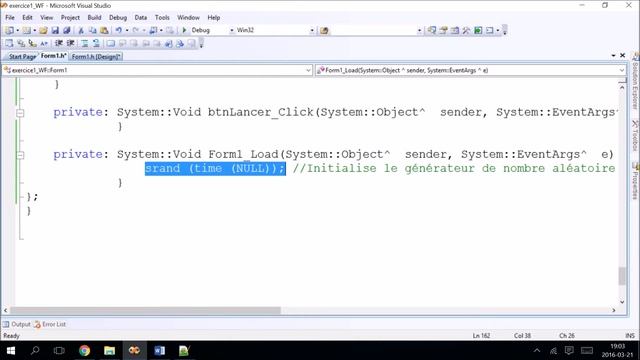The image size is (640, 360).
Task: Click the New Project toolbar icon
Action: (9, 30)
